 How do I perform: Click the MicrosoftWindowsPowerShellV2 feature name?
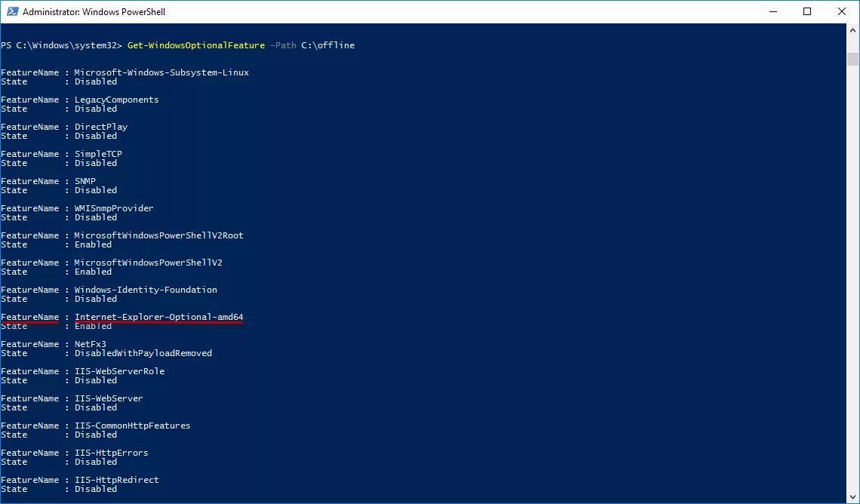(149, 263)
